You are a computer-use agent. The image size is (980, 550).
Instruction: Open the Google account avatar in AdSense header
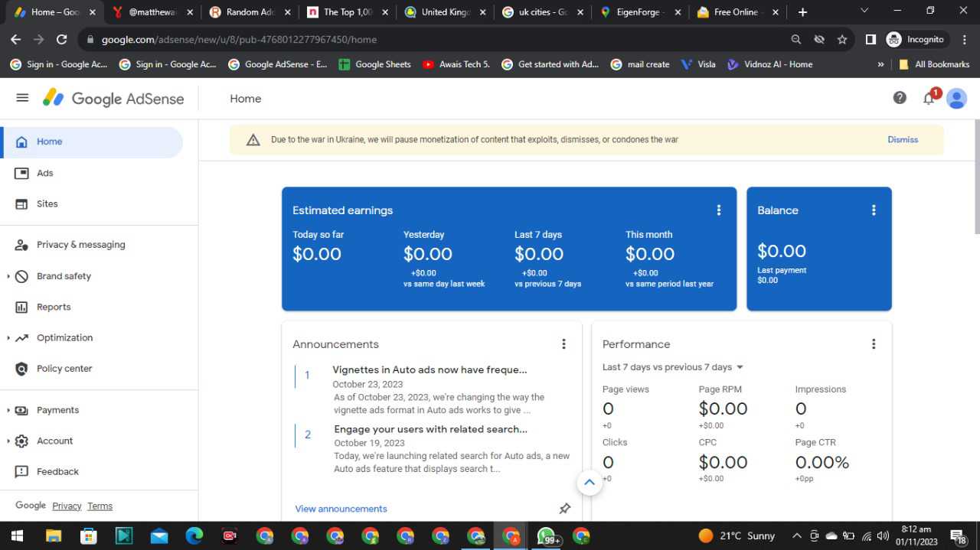(x=956, y=98)
